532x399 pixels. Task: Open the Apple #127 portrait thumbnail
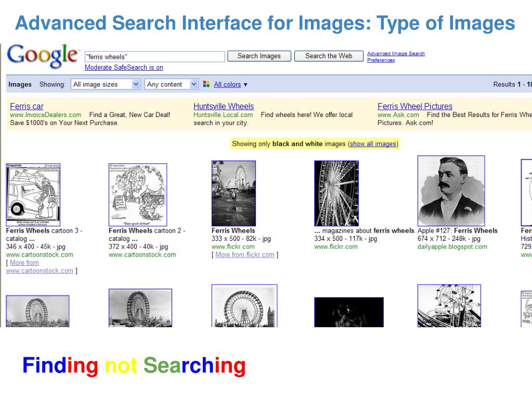pos(451,191)
